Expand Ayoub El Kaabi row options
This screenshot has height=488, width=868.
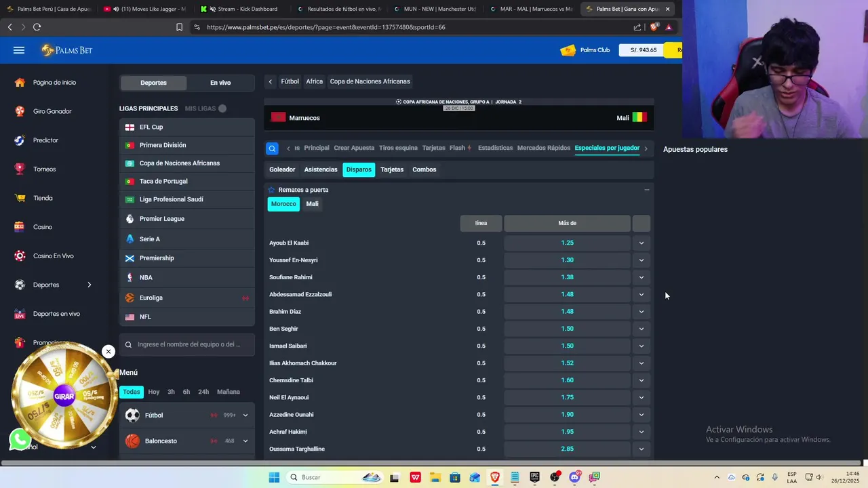641,243
